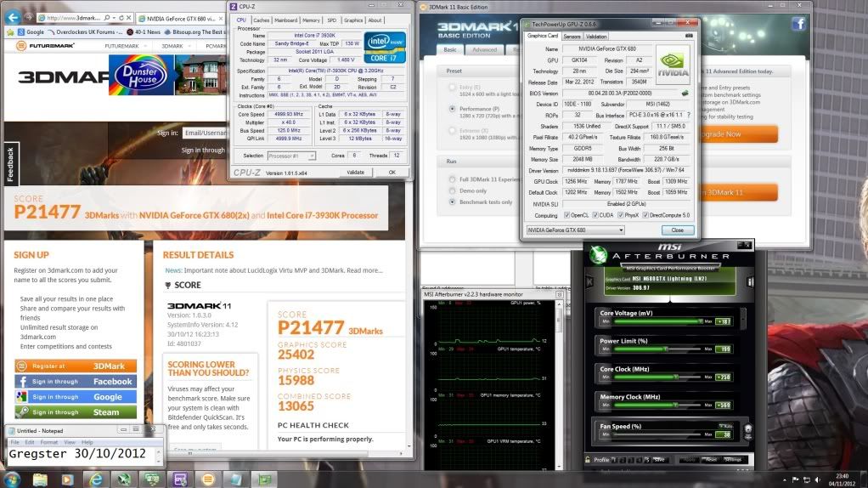
Task: Click the Afterburner dragon logo
Action: (x=598, y=254)
